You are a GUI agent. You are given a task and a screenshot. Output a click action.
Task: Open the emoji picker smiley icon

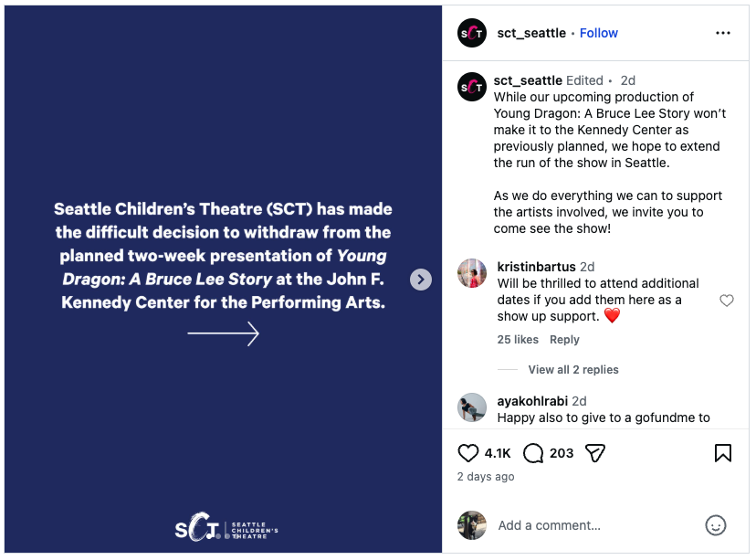(716, 525)
